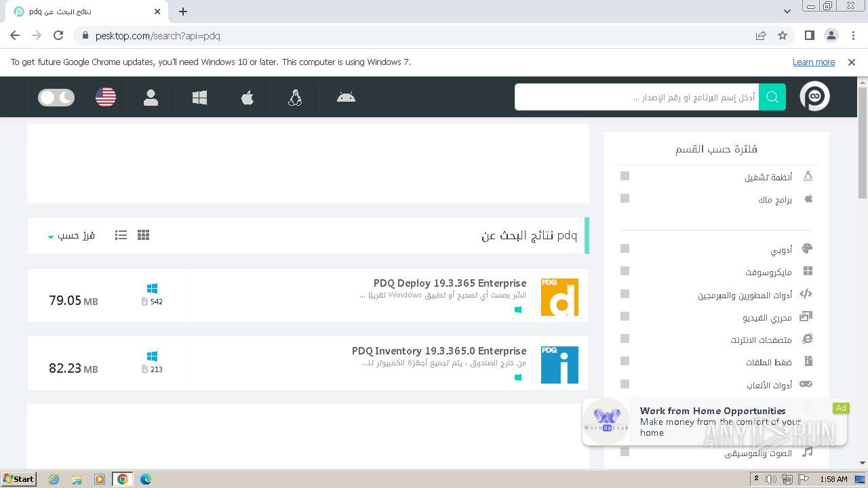Check the أدوبي filter checkbox
The height and width of the screenshot is (488, 868).
click(x=625, y=249)
